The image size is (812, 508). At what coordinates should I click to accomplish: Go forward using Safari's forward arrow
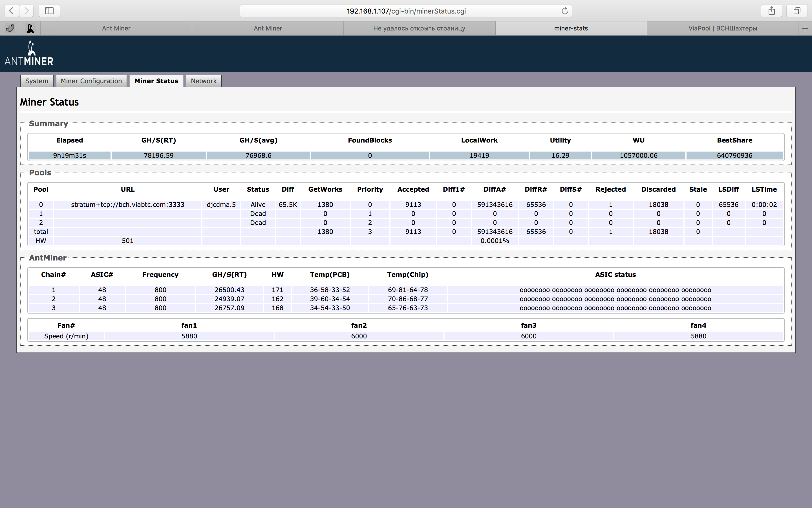(x=26, y=11)
